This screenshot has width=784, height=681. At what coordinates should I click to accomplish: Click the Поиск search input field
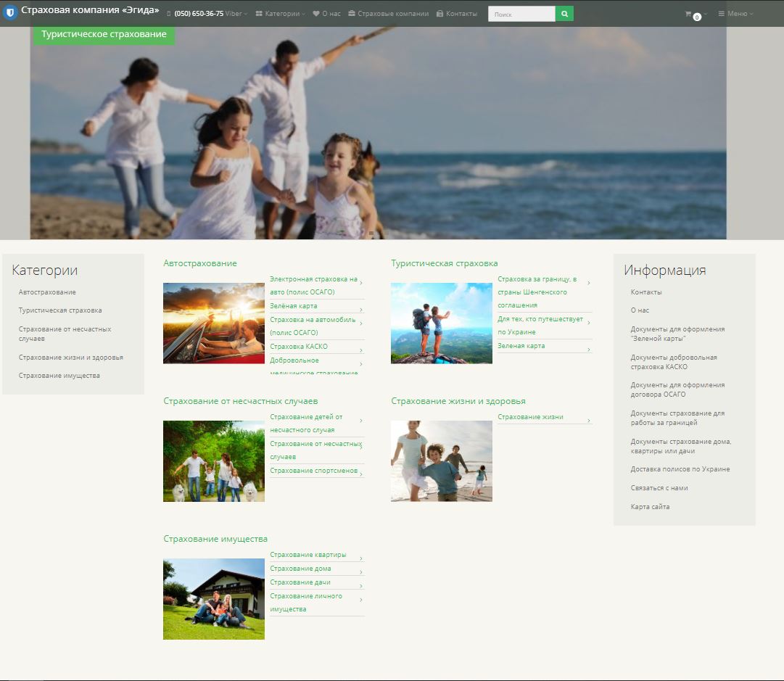(521, 14)
